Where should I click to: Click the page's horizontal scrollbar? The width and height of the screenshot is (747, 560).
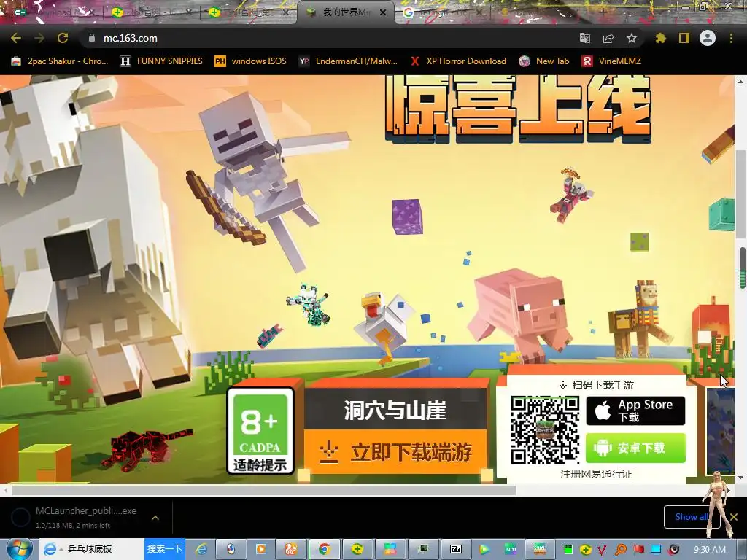tap(263, 490)
